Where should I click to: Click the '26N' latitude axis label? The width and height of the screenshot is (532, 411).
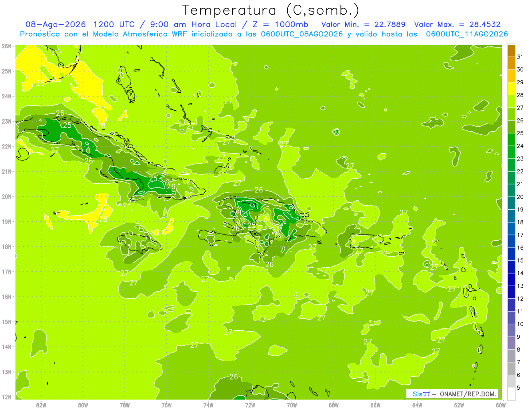pos(7,46)
